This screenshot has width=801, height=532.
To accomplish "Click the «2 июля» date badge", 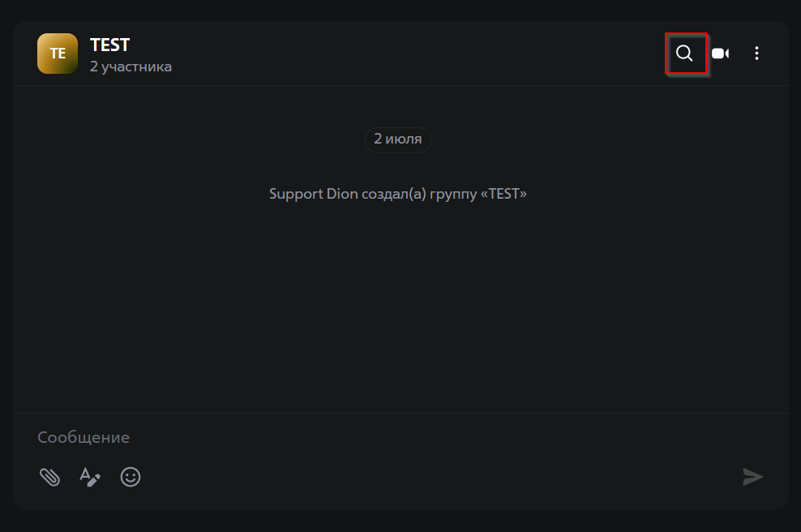I will click(x=397, y=139).
